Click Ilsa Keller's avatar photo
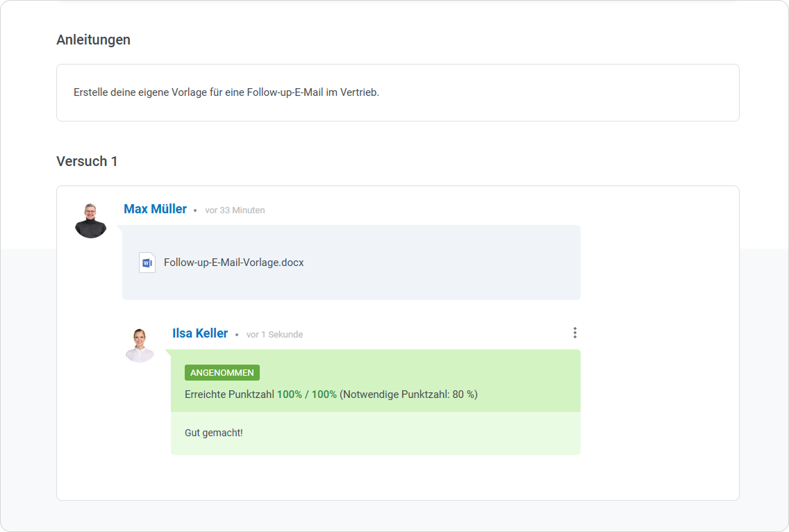The width and height of the screenshot is (789, 532). click(x=140, y=345)
